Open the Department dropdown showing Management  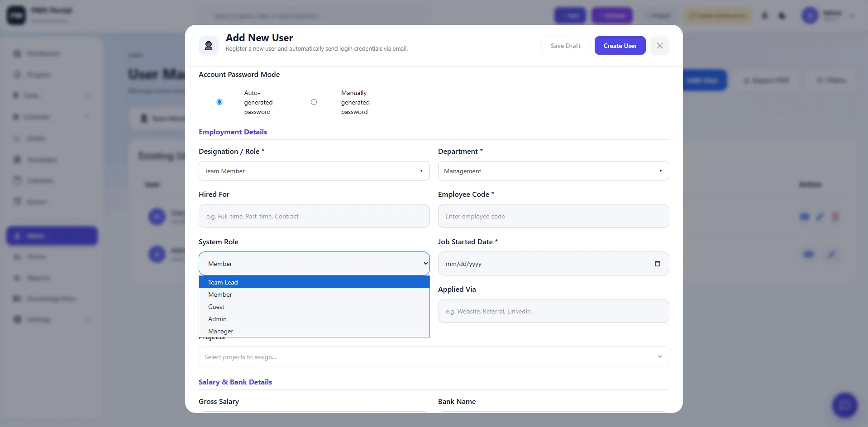click(553, 171)
